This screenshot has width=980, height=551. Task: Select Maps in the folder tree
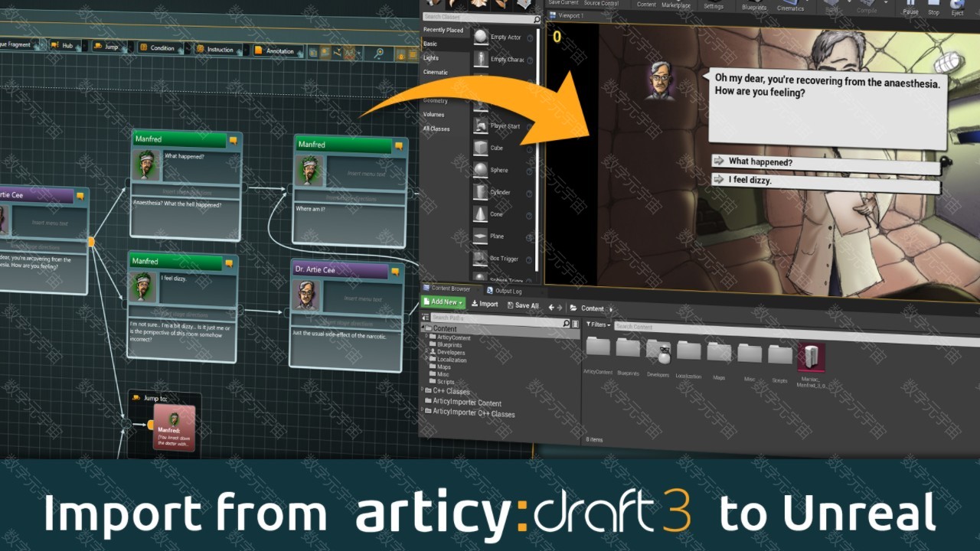(x=444, y=367)
